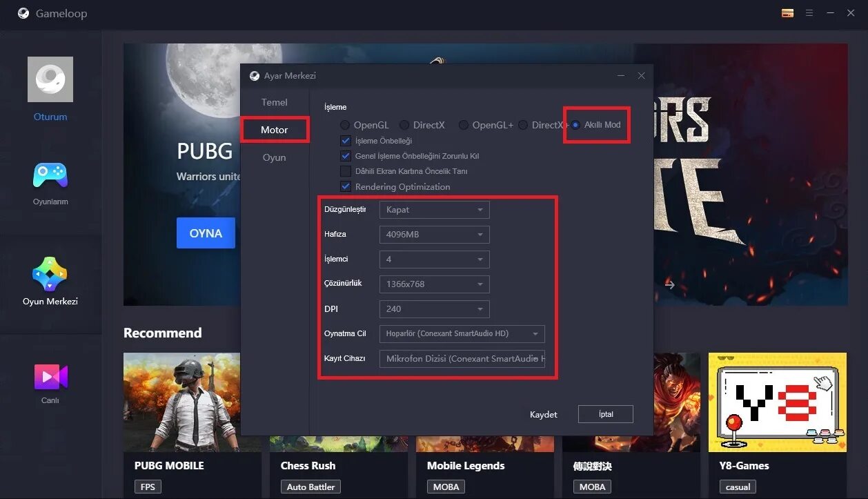Toggle İşleme Önbelleği checkbox

pos(346,141)
